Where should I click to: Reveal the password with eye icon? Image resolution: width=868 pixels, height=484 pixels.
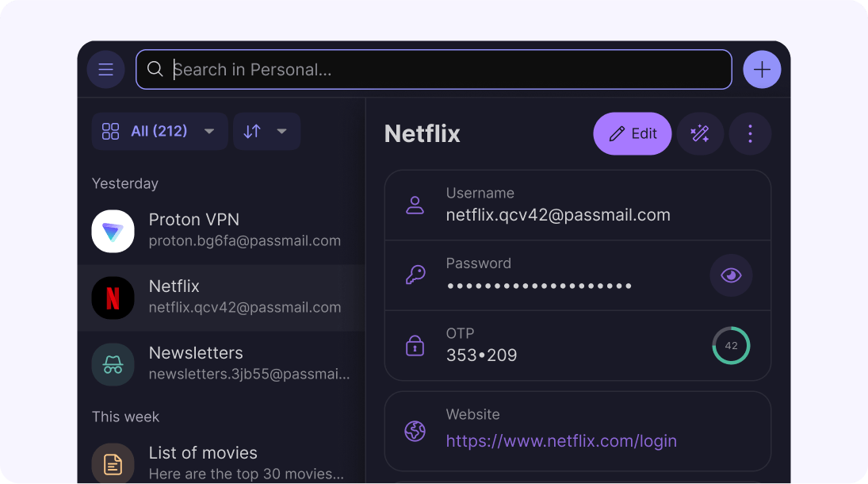(731, 275)
